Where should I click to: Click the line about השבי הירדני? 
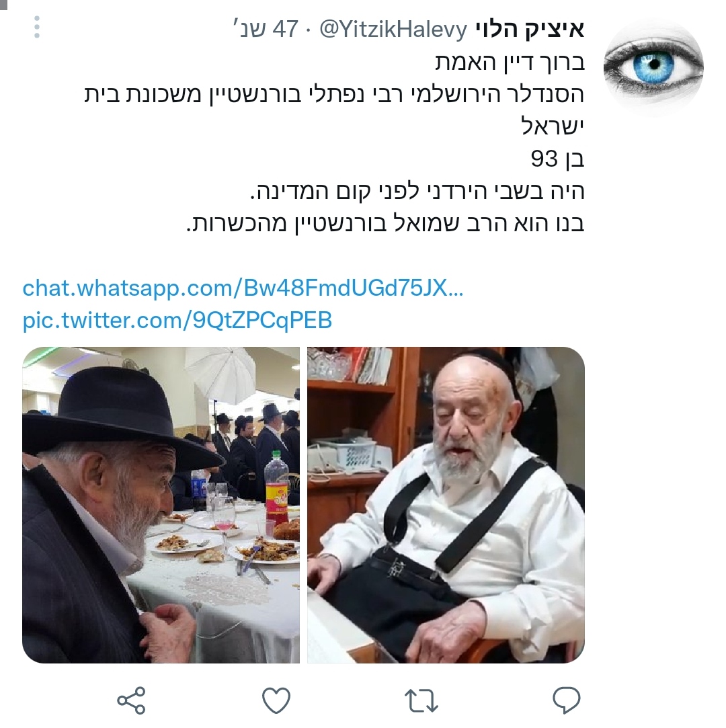click(417, 192)
